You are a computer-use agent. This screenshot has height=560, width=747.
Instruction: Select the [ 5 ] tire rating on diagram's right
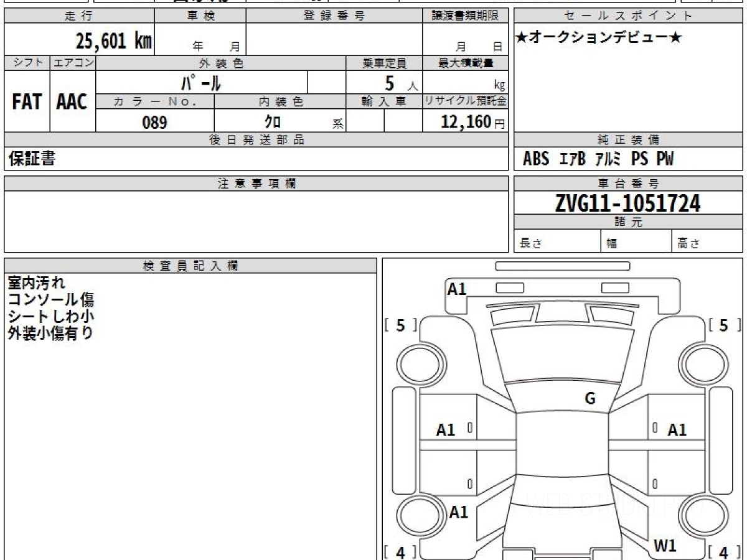(x=724, y=325)
